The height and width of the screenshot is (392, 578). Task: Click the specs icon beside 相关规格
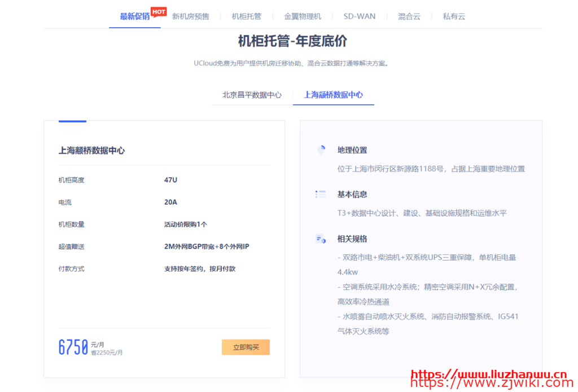[321, 239]
